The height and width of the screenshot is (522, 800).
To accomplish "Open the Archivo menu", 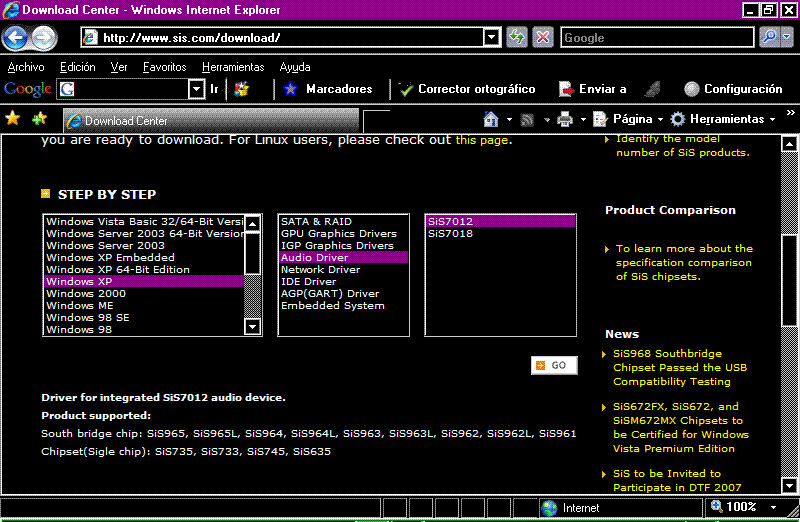I will 26,67.
